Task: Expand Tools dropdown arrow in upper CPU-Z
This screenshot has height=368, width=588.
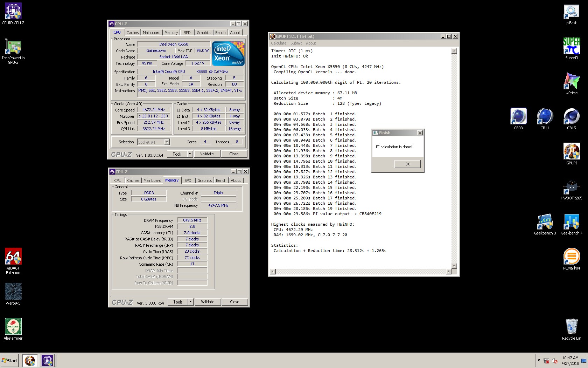Action: [x=190, y=154]
